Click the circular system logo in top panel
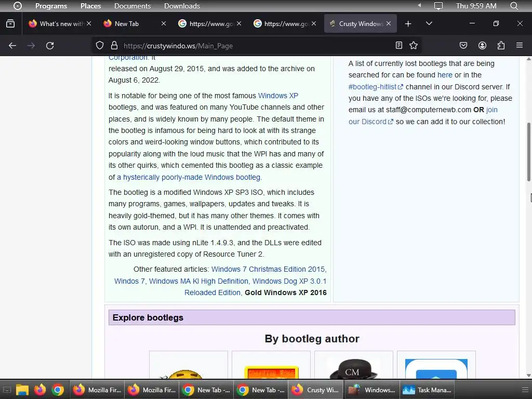 point(18,6)
